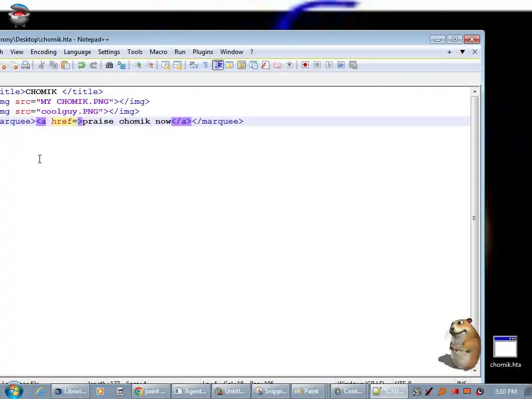532x399 pixels.
Task: Open the Document List icon
Action: pyautogui.click(x=254, y=65)
